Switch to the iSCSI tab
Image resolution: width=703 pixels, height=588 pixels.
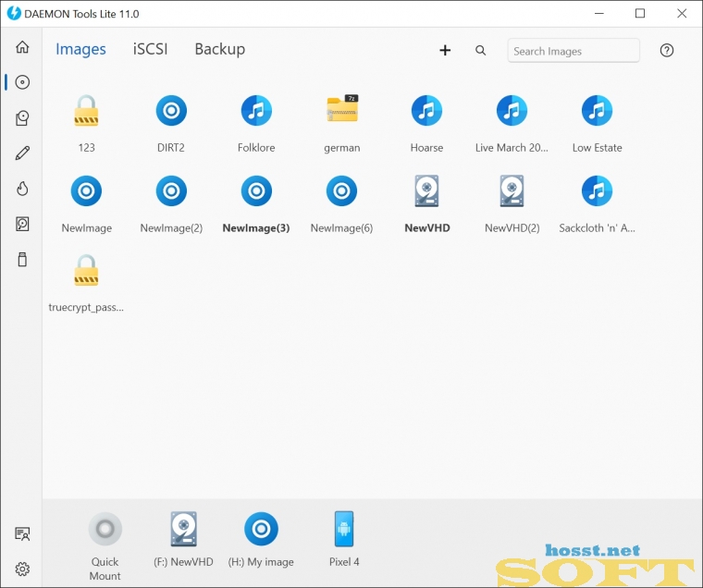[150, 49]
